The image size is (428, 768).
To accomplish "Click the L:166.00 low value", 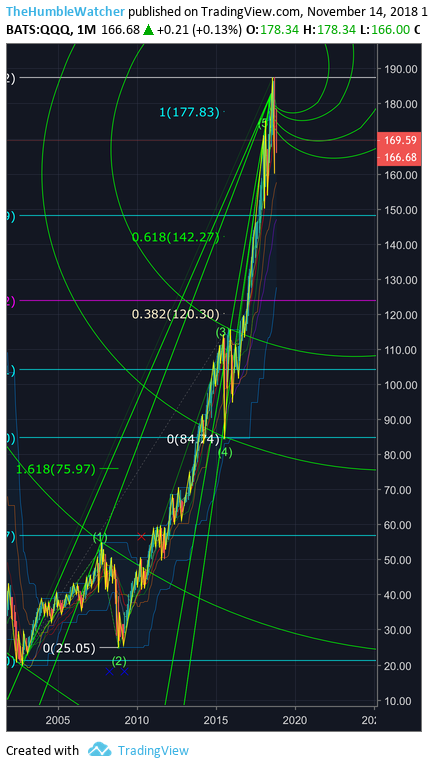I will (x=384, y=30).
